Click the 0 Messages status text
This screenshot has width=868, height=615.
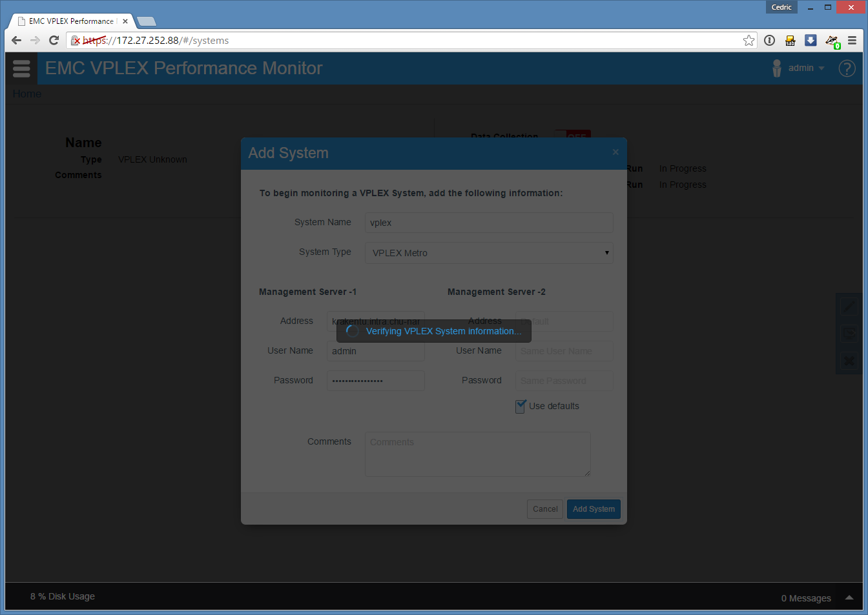[x=806, y=598]
